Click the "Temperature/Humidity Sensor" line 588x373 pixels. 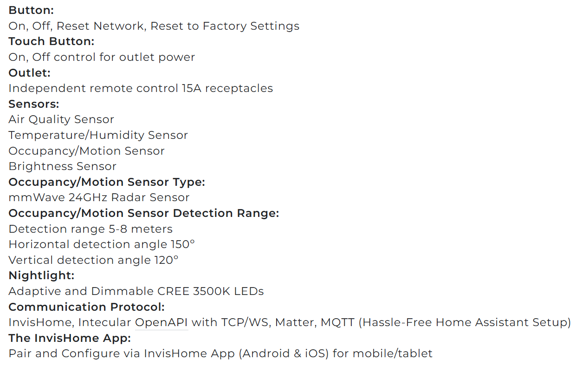click(x=98, y=135)
